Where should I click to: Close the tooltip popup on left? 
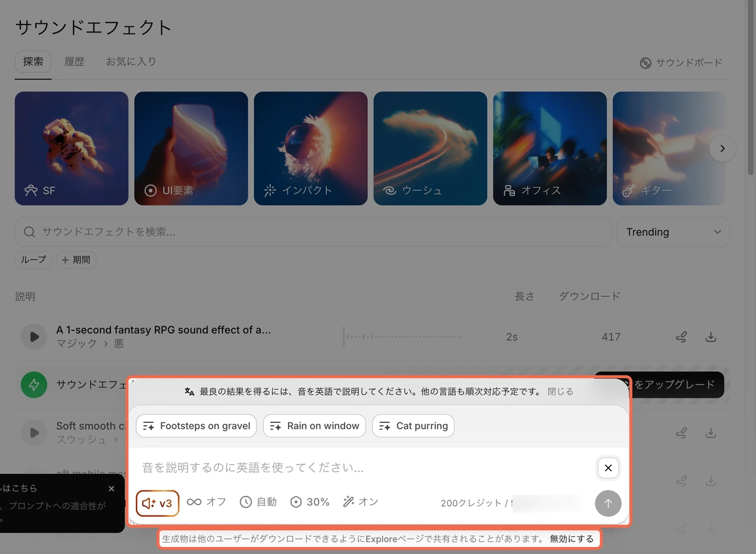pos(112,488)
